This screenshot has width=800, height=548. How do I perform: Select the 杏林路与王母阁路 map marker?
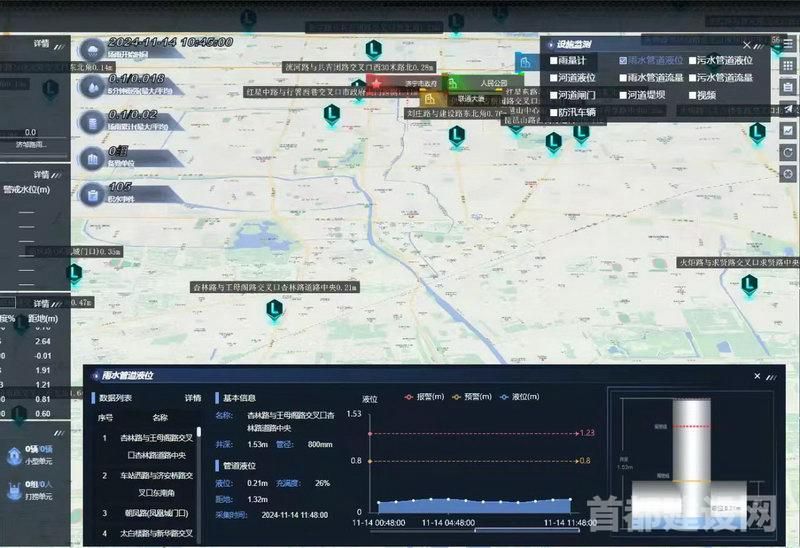point(274,310)
